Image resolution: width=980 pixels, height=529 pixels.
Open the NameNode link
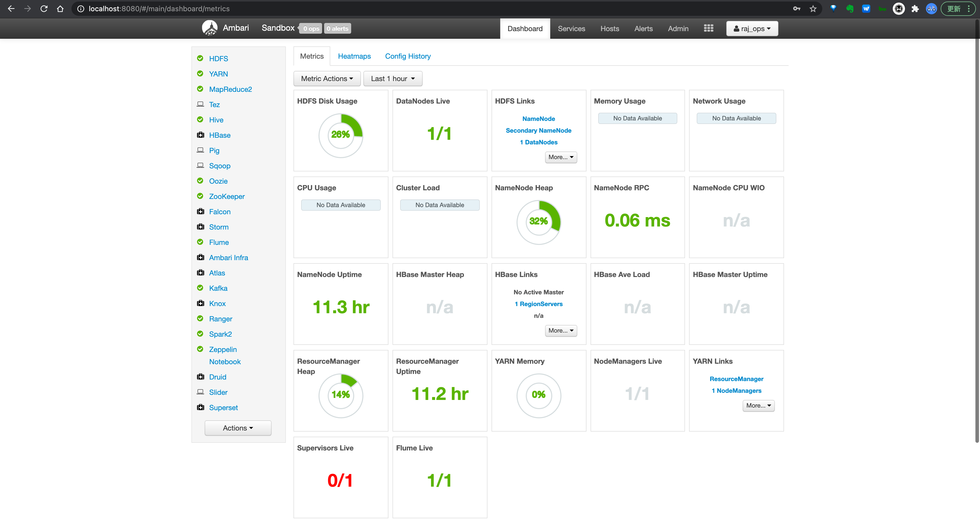(x=538, y=119)
